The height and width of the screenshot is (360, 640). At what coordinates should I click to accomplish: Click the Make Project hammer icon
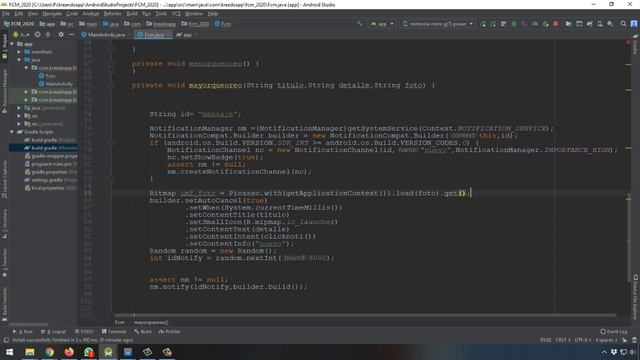(x=360, y=24)
